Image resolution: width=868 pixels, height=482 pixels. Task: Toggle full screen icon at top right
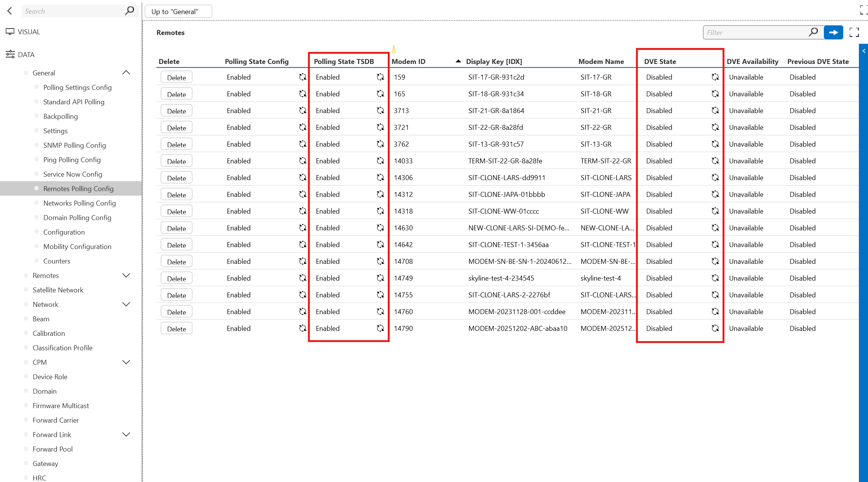point(864,10)
